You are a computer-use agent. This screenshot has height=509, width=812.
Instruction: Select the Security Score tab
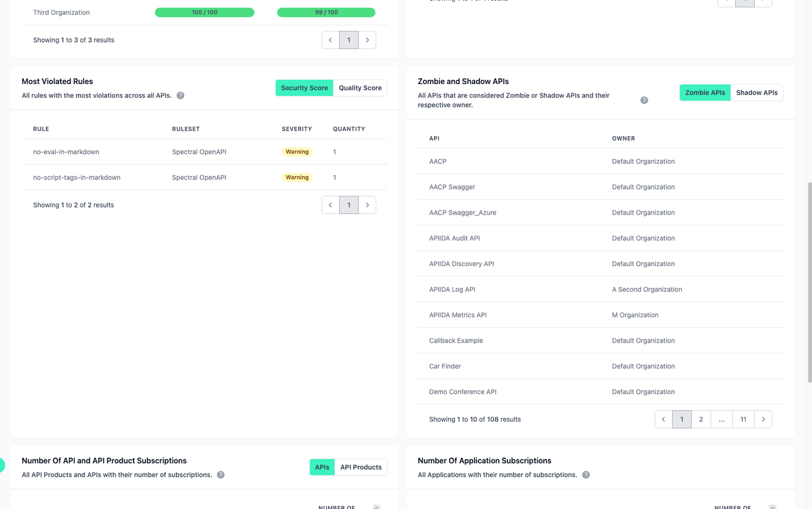click(x=304, y=87)
